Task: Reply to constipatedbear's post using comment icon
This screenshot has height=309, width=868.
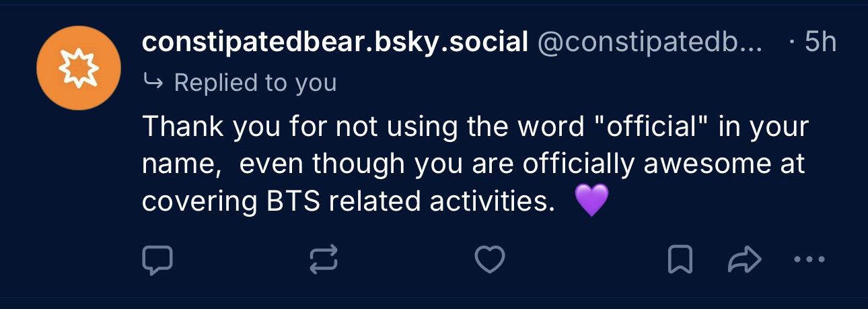Action: coord(157,261)
